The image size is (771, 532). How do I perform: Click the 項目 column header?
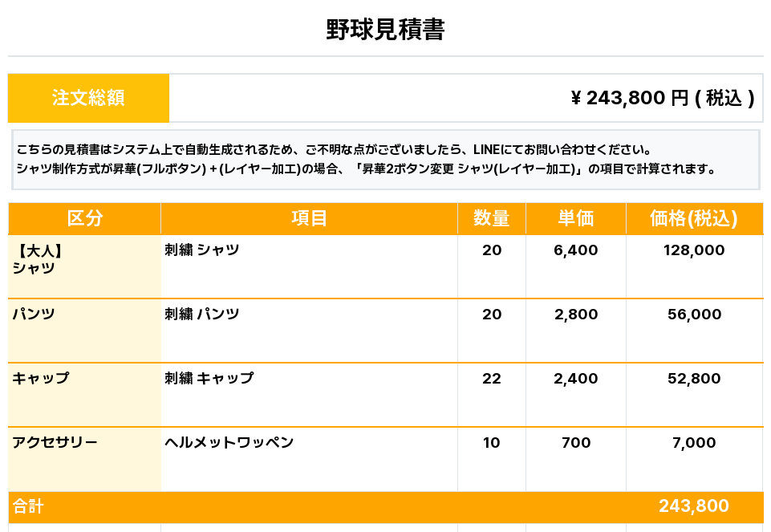309,218
